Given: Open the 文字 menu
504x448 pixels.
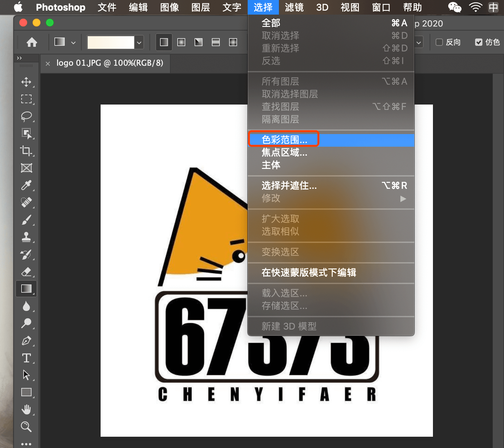Looking at the screenshot, I should coord(232,7).
